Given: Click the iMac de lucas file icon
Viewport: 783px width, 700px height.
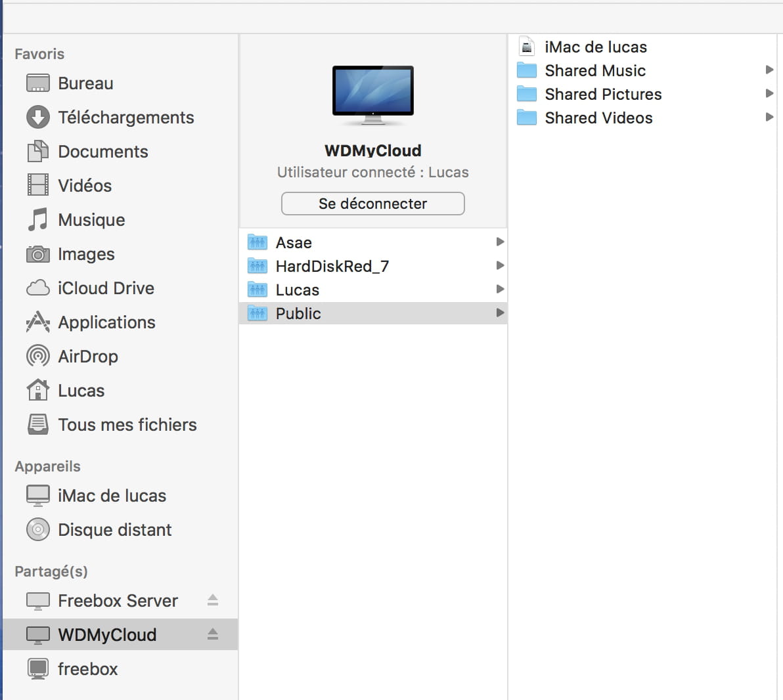Looking at the screenshot, I should [527, 47].
